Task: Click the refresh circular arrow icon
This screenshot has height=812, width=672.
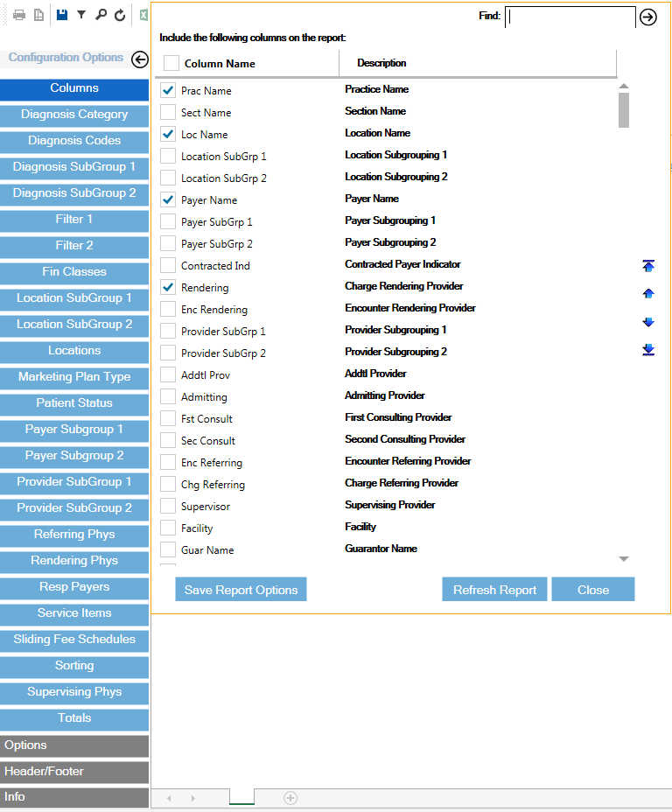Action: click(120, 15)
